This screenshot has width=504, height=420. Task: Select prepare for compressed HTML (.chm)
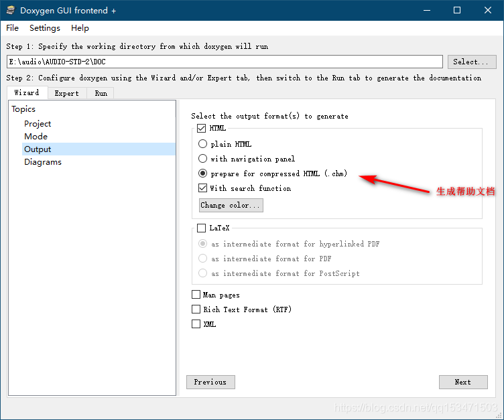pos(202,173)
